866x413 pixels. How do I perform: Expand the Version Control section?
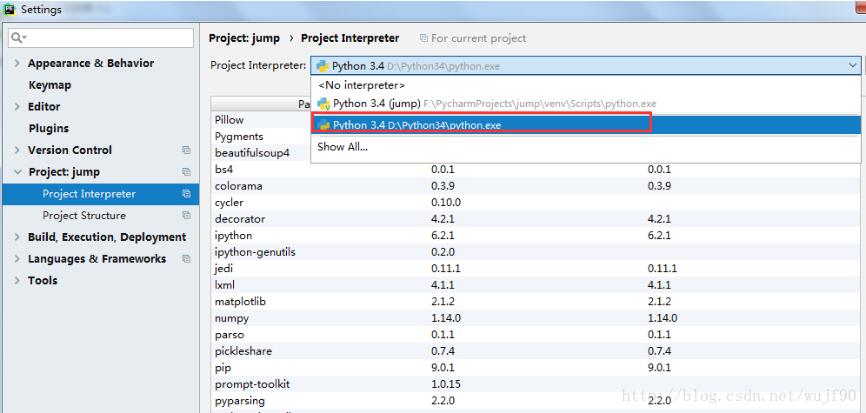17,150
